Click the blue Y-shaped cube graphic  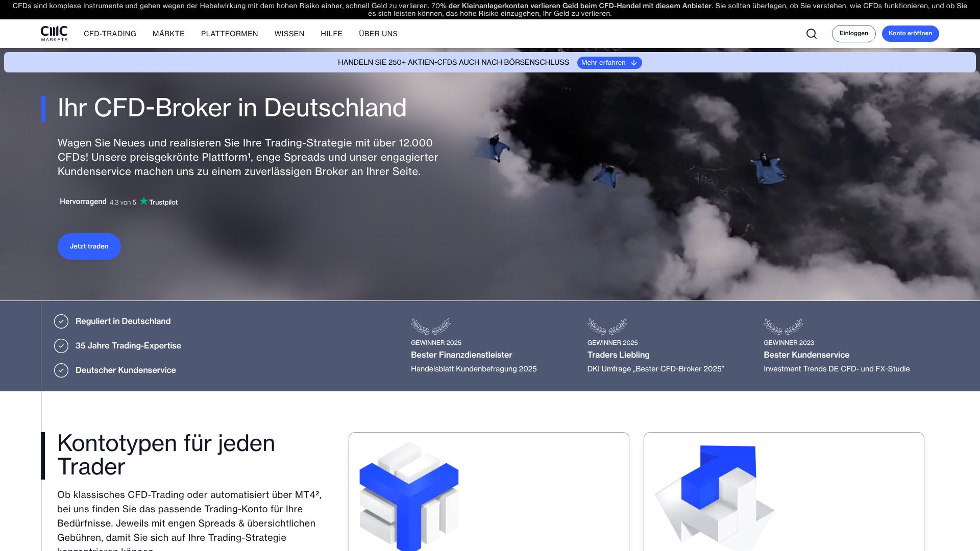409,495
